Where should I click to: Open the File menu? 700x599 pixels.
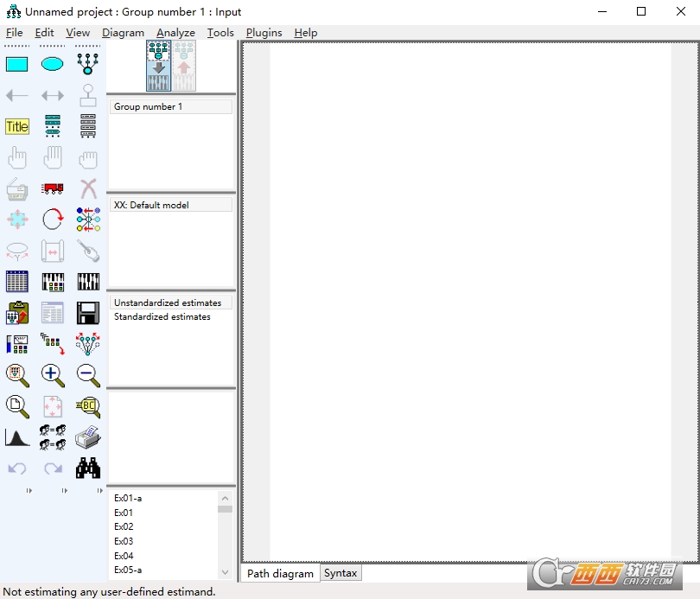click(15, 33)
